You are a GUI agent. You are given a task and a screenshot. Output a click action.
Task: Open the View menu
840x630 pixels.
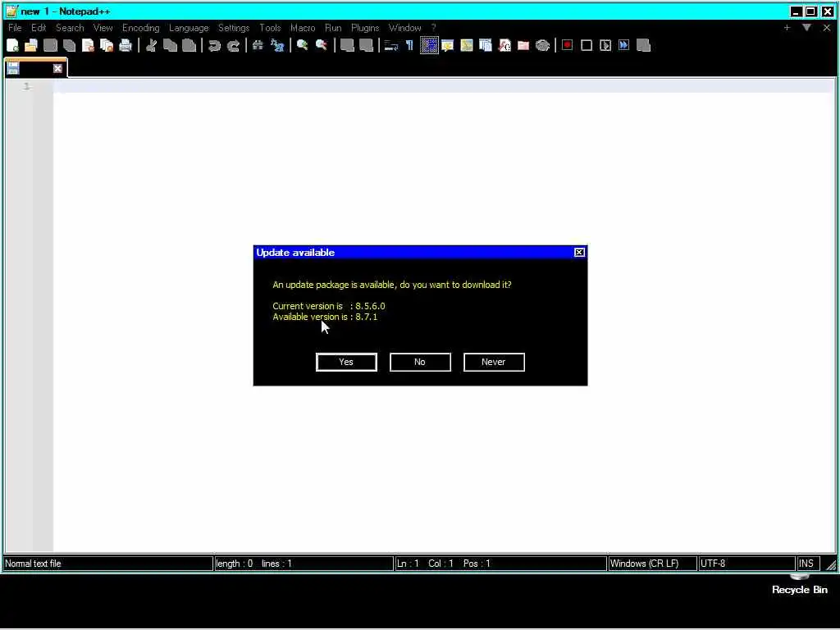(x=103, y=28)
